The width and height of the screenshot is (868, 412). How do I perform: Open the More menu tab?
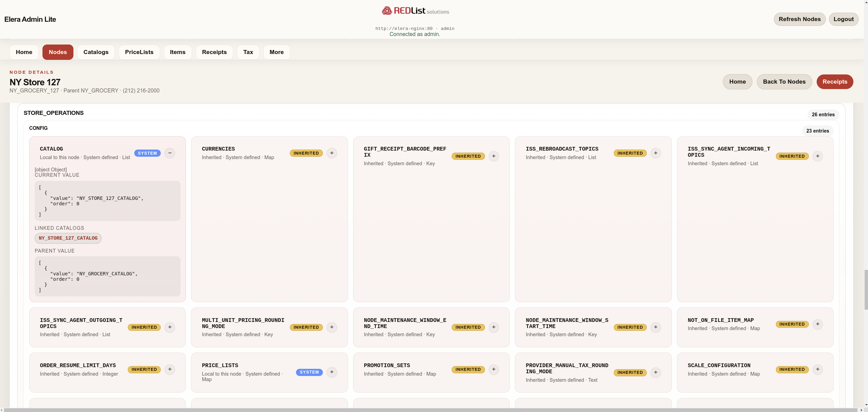point(276,52)
